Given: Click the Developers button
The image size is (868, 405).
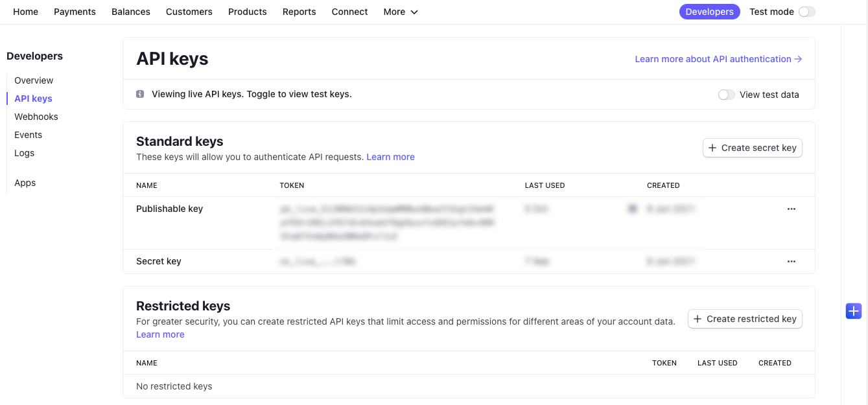Looking at the screenshot, I should click(709, 12).
